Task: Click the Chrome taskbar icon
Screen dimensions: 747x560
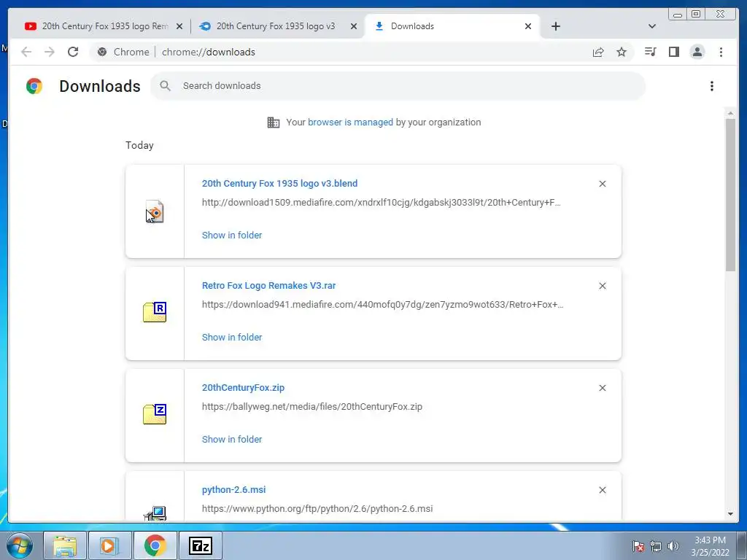Action: pos(155,545)
